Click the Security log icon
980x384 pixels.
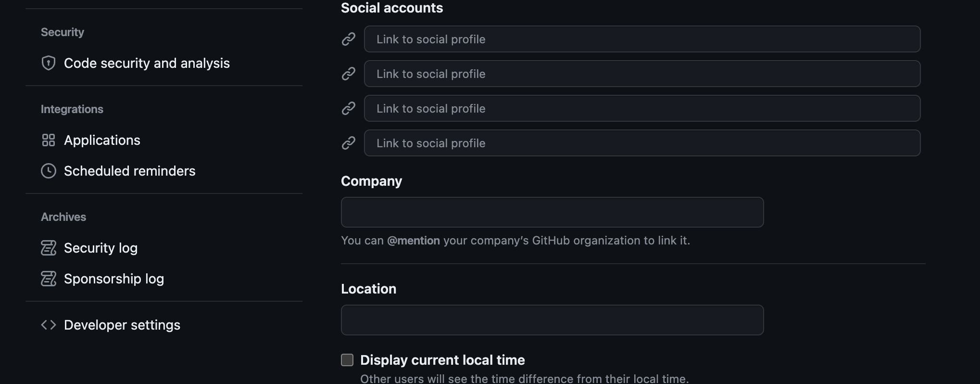(x=49, y=248)
